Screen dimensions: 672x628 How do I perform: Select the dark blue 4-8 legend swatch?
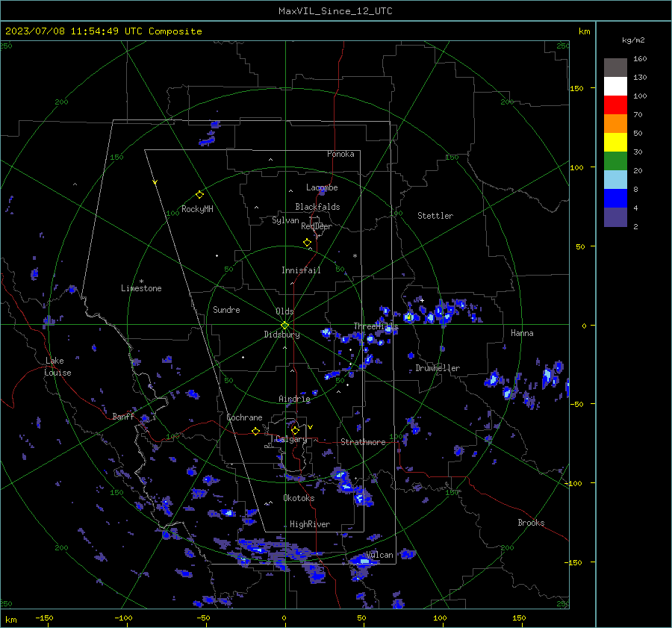(x=615, y=199)
